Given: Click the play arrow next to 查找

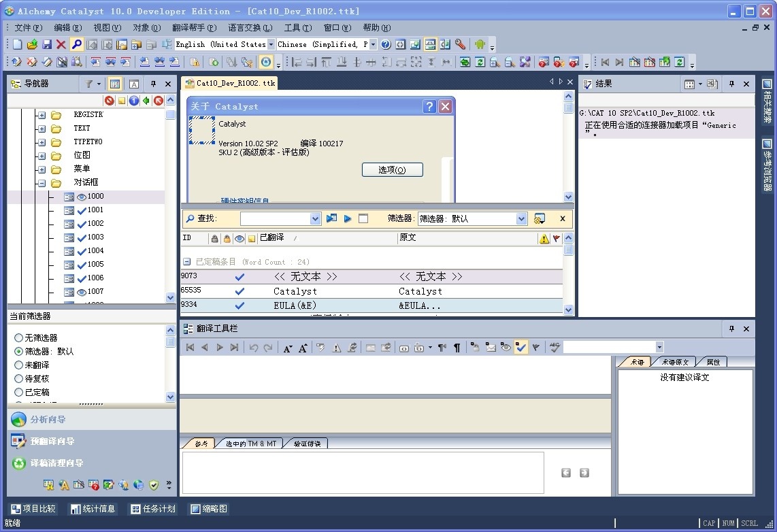Looking at the screenshot, I should tap(348, 218).
